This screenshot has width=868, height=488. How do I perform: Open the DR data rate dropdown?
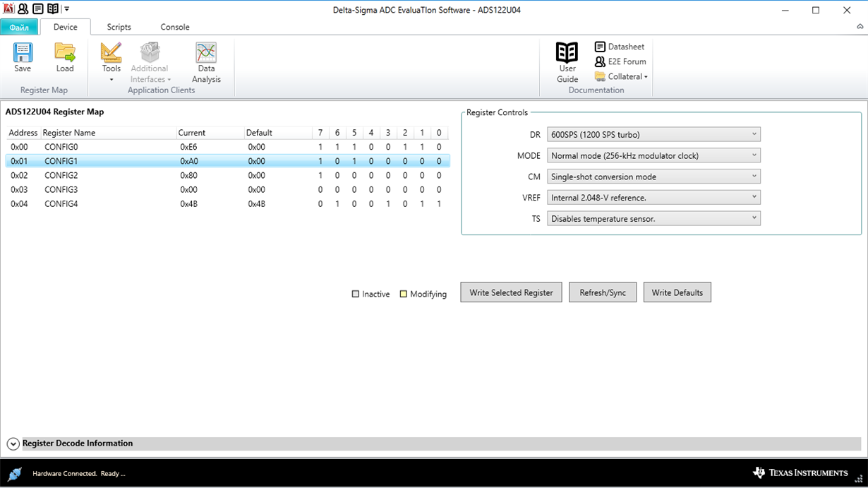coord(653,134)
